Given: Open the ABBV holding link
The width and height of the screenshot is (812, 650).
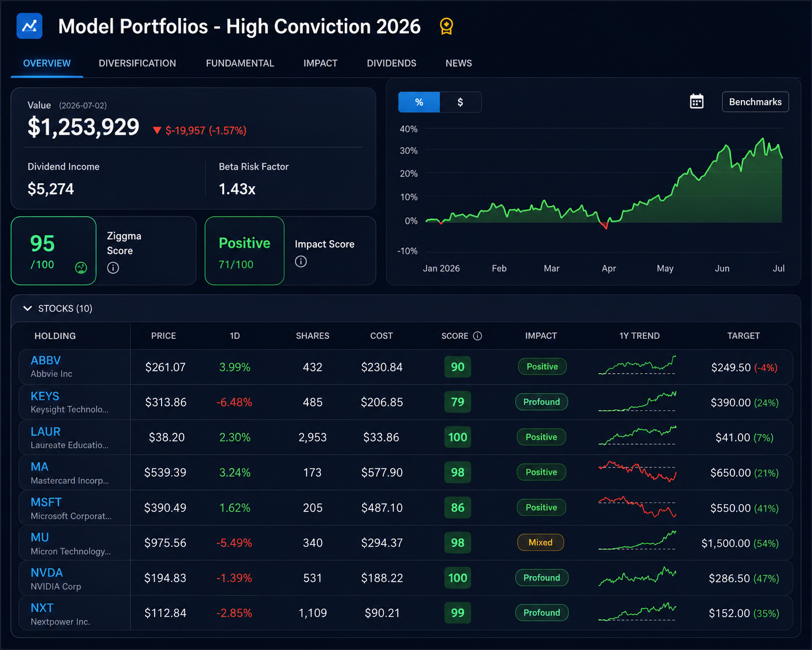Looking at the screenshot, I should coord(46,360).
